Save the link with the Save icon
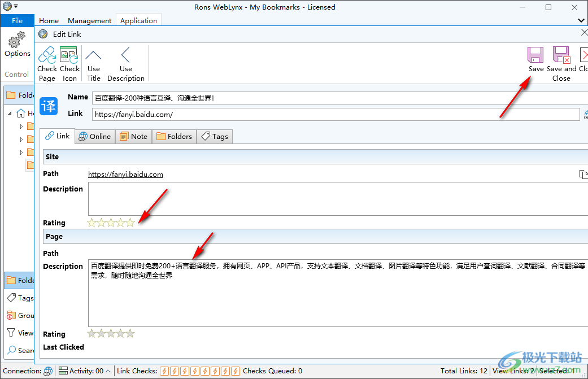588x379 pixels. (x=535, y=55)
